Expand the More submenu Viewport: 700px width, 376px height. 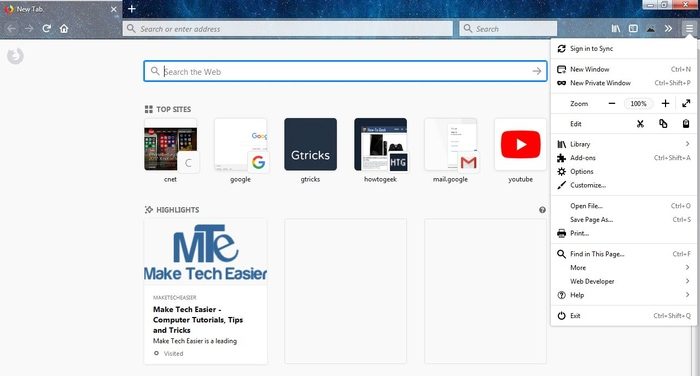(x=624, y=267)
